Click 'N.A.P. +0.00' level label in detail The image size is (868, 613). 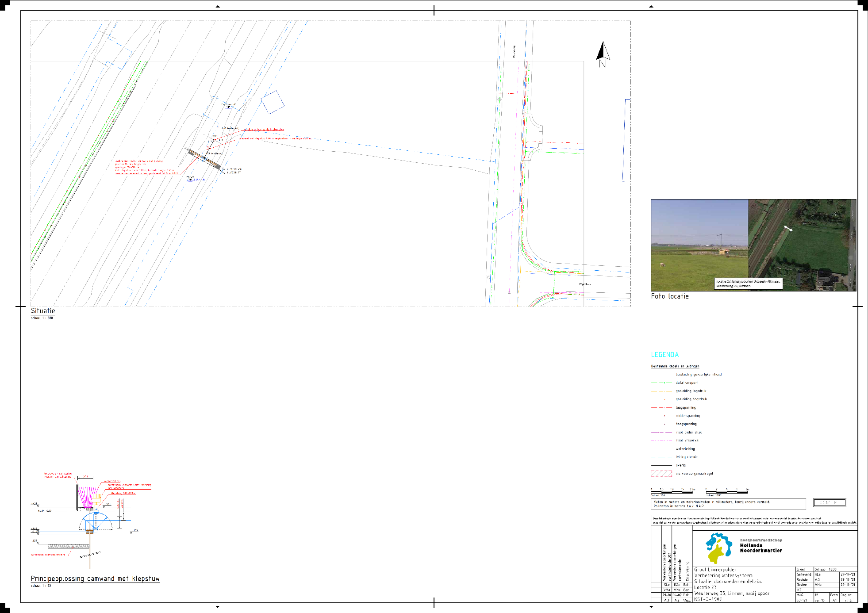coord(45,511)
